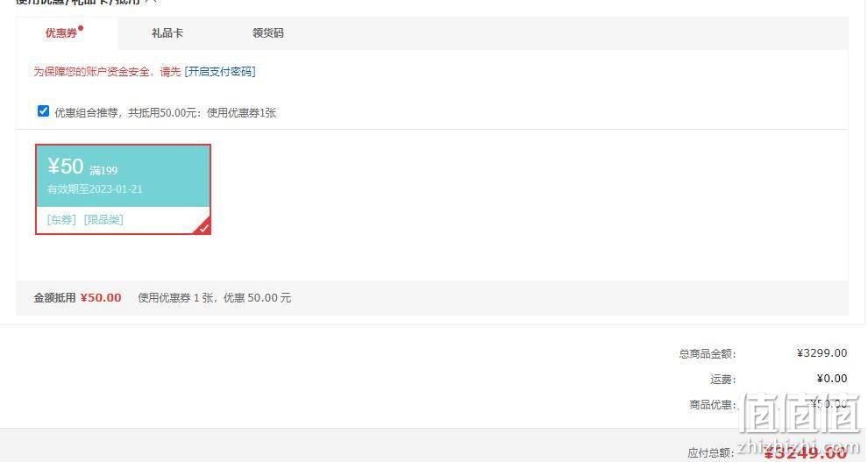
Task: Open the 礼品卡 tab
Action: click(x=167, y=33)
